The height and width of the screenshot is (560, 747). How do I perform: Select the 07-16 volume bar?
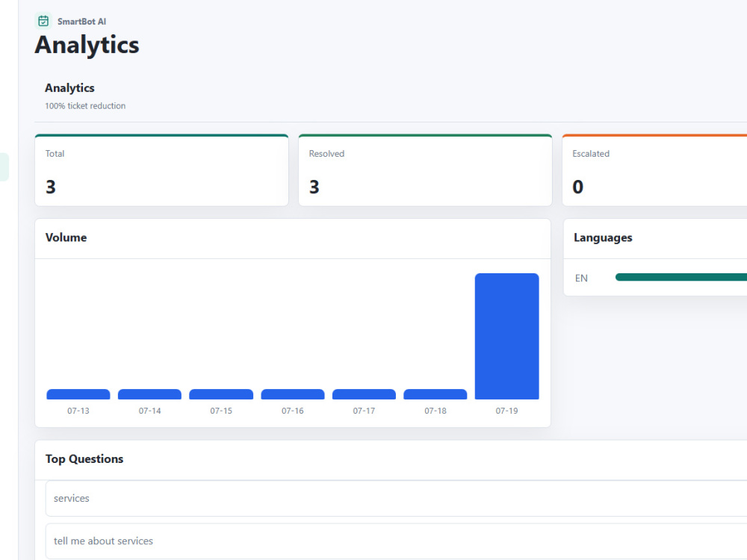pos(293,394)
